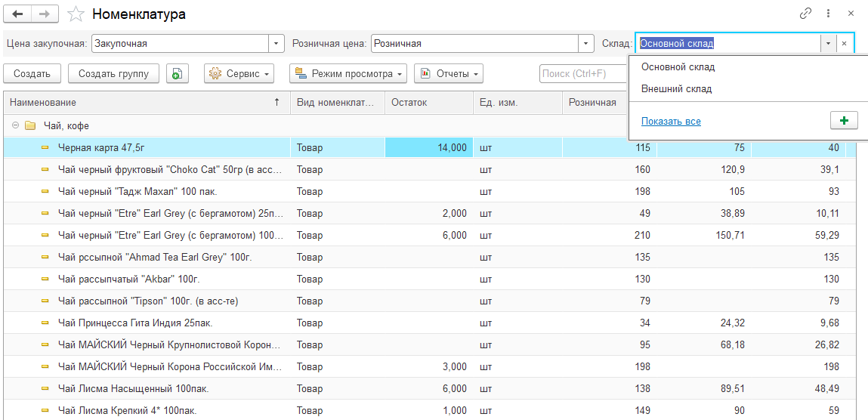Image resolution: width=868 pixels, height=420 pixels.
Task: Click retail price cell 160
Action: point(610,170)
